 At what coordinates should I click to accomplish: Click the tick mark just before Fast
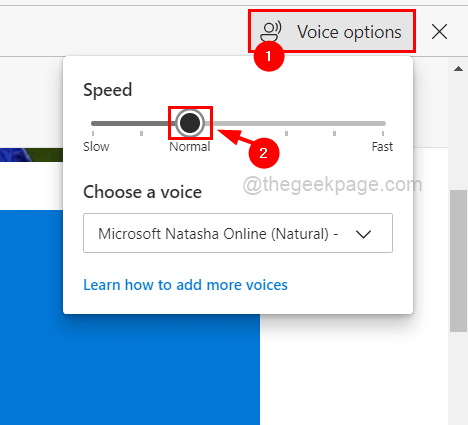(x=334, y=133)
